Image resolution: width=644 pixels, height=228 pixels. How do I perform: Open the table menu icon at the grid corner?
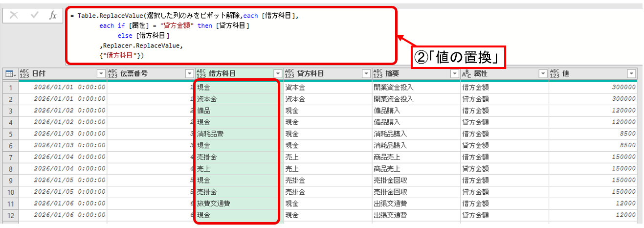coord(9,74)
